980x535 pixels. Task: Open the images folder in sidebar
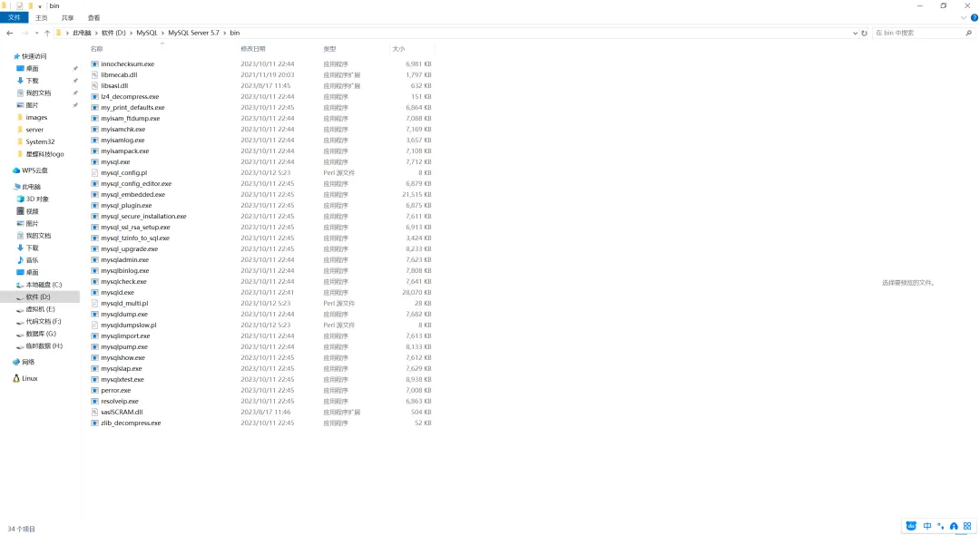click(36, 117)
